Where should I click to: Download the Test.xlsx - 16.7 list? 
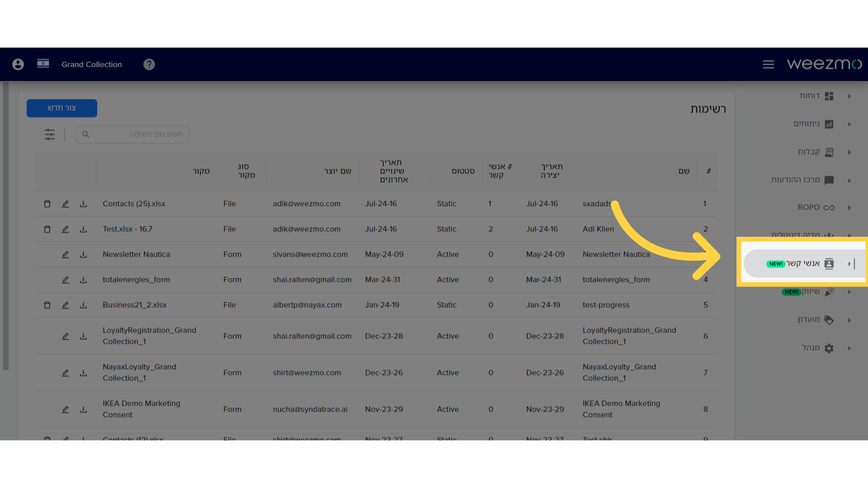tap(83, 229)
